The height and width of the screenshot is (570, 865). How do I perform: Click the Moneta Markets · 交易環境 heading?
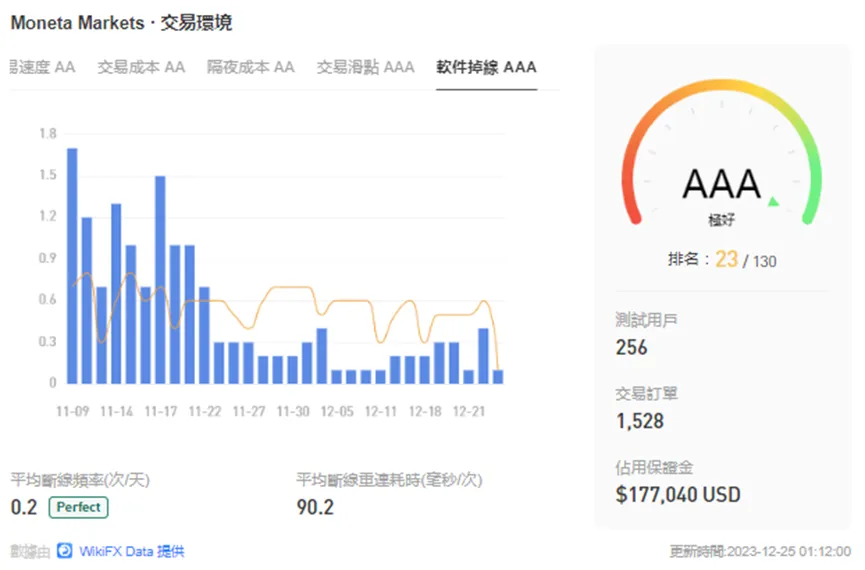pos(121,23)
